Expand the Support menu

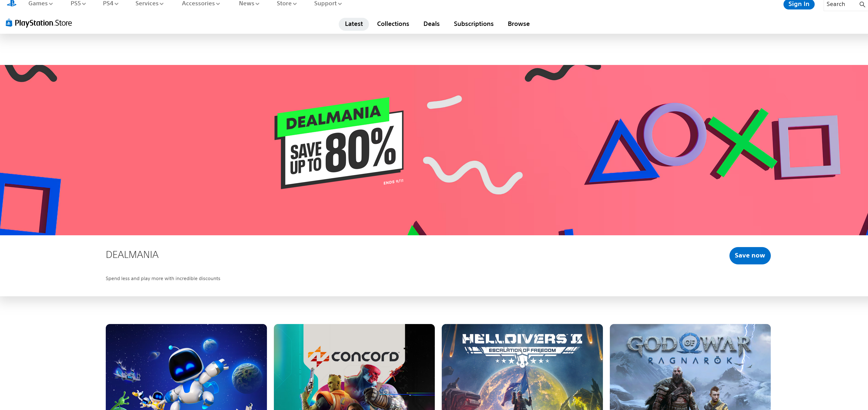click(x=328, y=3)
